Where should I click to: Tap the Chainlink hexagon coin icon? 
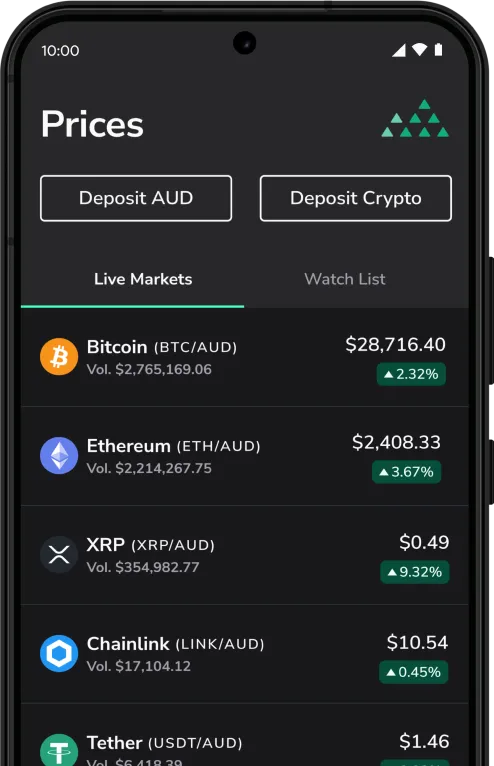pos(59,653)
